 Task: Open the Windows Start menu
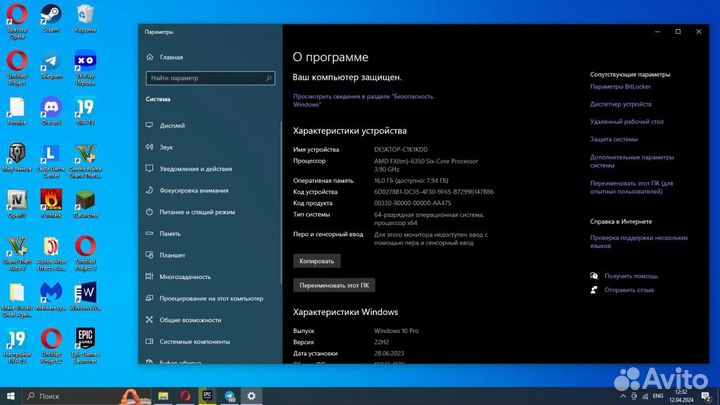pyautogui.click(x=11, y=396)
